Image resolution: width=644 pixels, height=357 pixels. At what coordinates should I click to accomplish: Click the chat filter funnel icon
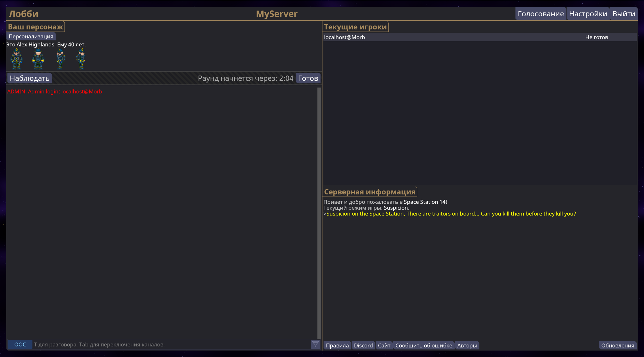(x=315, y=344)
